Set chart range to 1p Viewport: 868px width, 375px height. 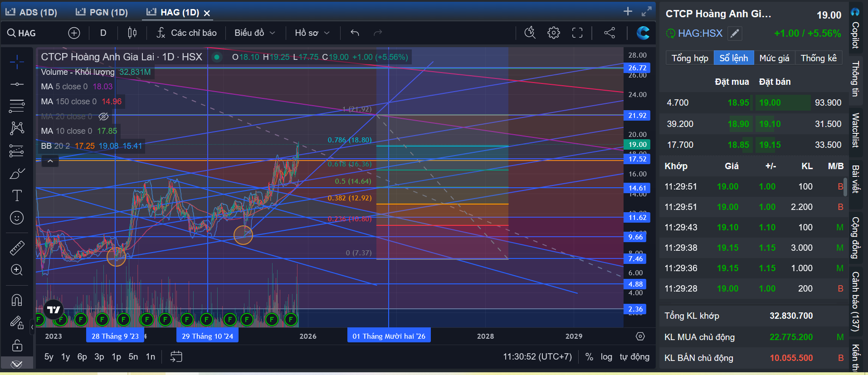point(117,357)
